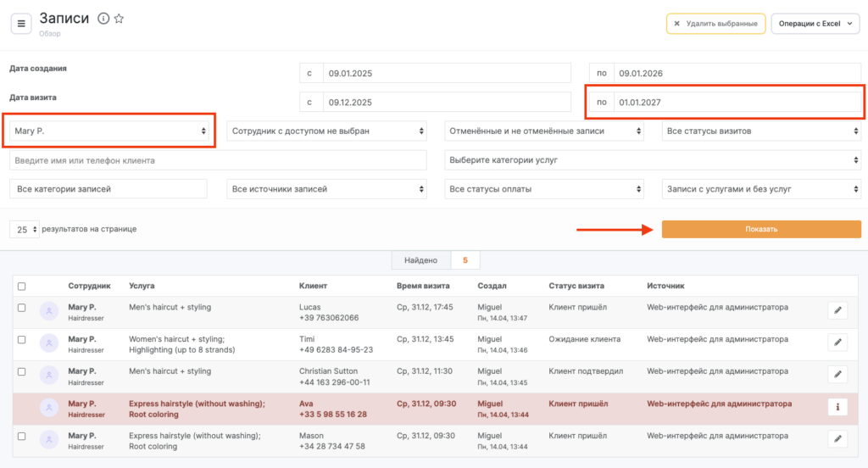
Task: Select the checkbox on Mason's row
Action: point(22,436)
